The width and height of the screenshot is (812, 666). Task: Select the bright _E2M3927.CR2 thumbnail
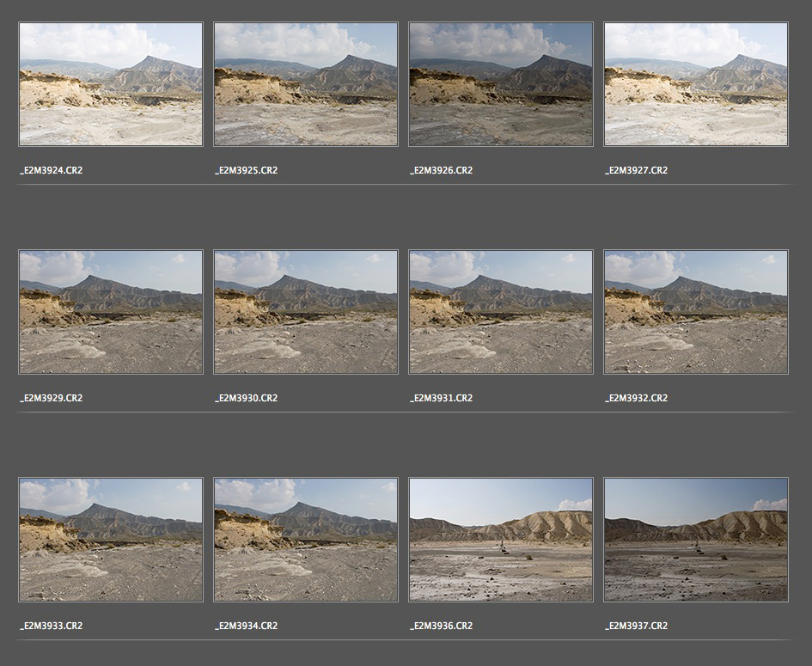696,84
